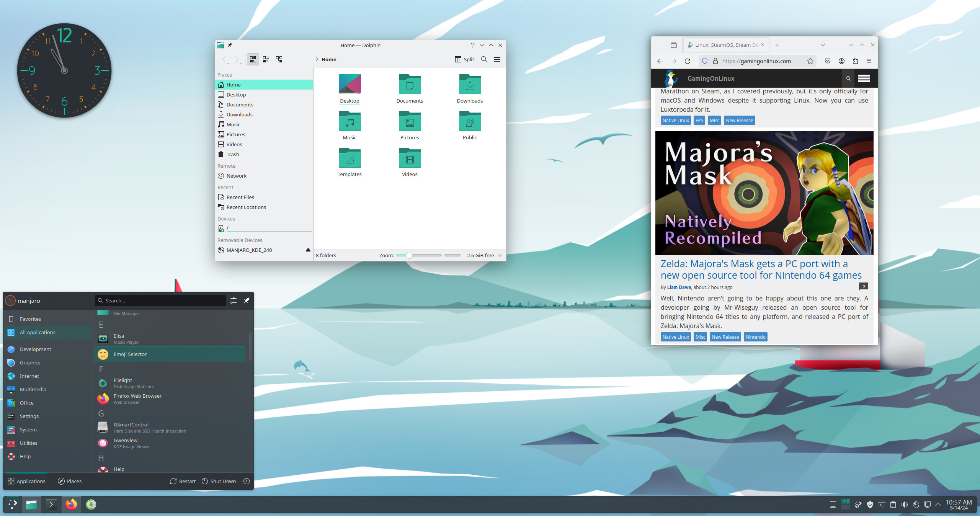This screenshot has height=516, width=980.
Task: Click the Dolphin search magnifier icon
Action: 484,59
